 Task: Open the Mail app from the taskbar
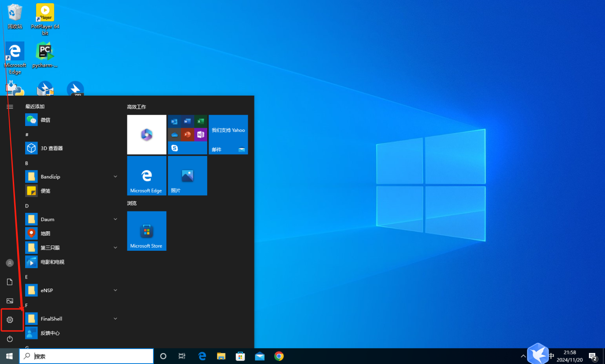tap(260, 356)
